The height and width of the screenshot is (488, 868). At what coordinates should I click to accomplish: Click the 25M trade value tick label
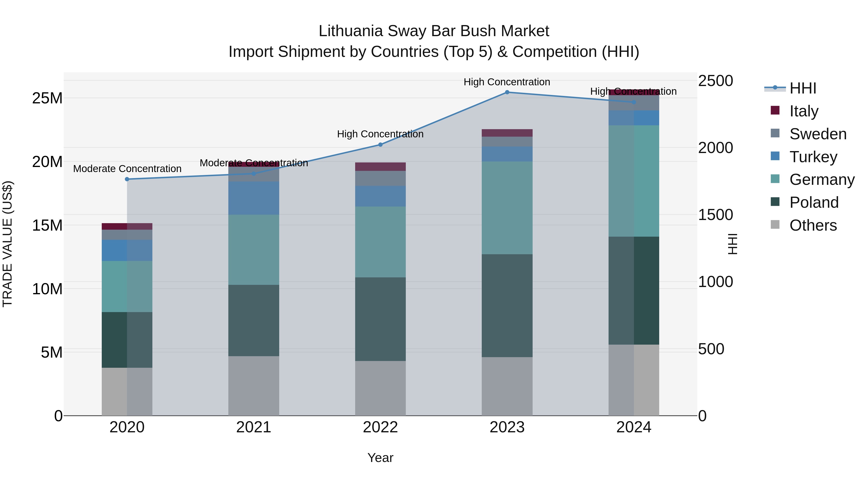click(x=47, y=98)
